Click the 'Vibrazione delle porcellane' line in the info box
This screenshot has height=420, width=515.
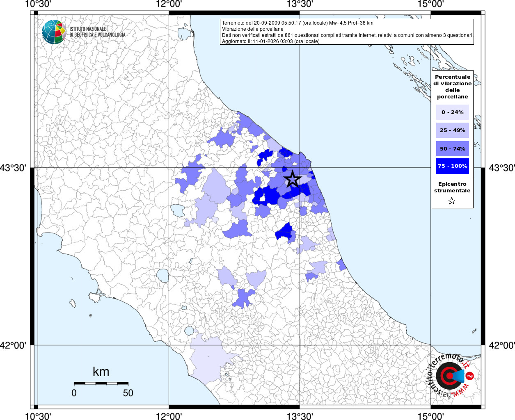point(253,29)
